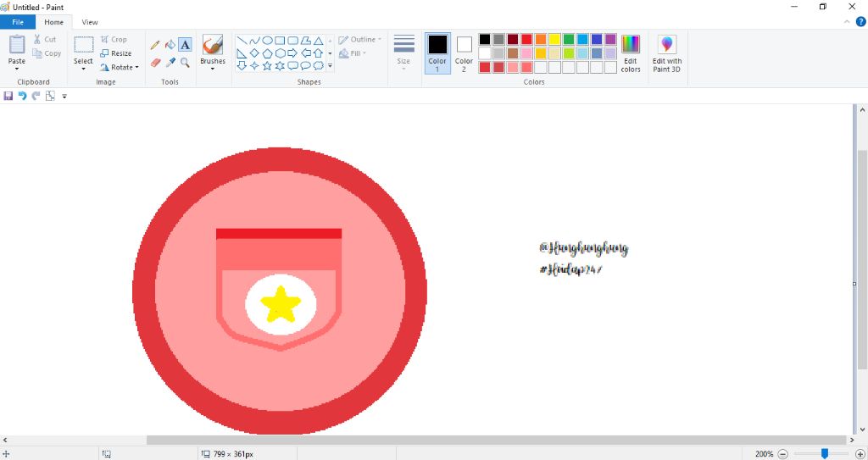This screenshot has width=868, height=460.
Task: Select the Magnifier tool
Action: [x=185, y=63]
